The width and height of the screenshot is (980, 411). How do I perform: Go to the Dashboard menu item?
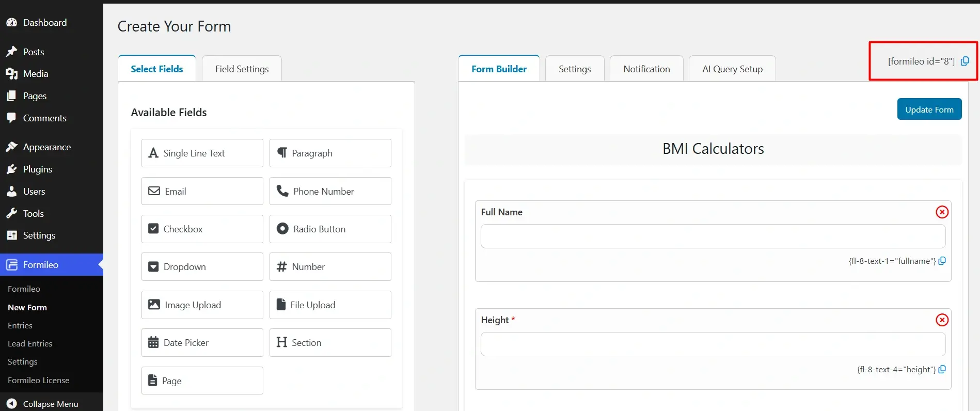44,23
